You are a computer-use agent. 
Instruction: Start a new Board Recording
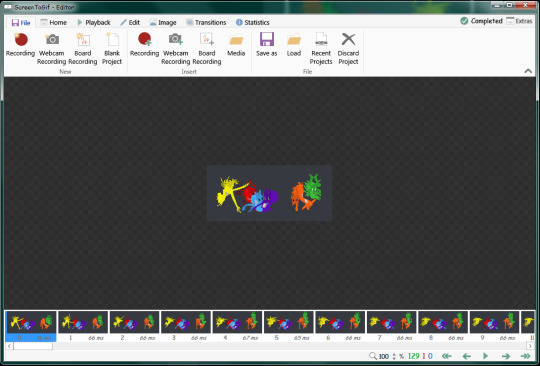tap(83, 49)
